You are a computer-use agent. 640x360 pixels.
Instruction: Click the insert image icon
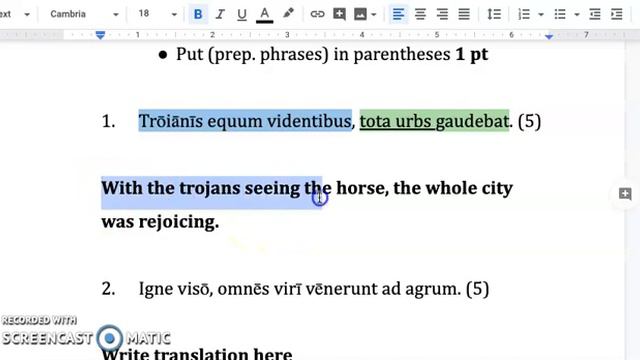coord(360,14)
